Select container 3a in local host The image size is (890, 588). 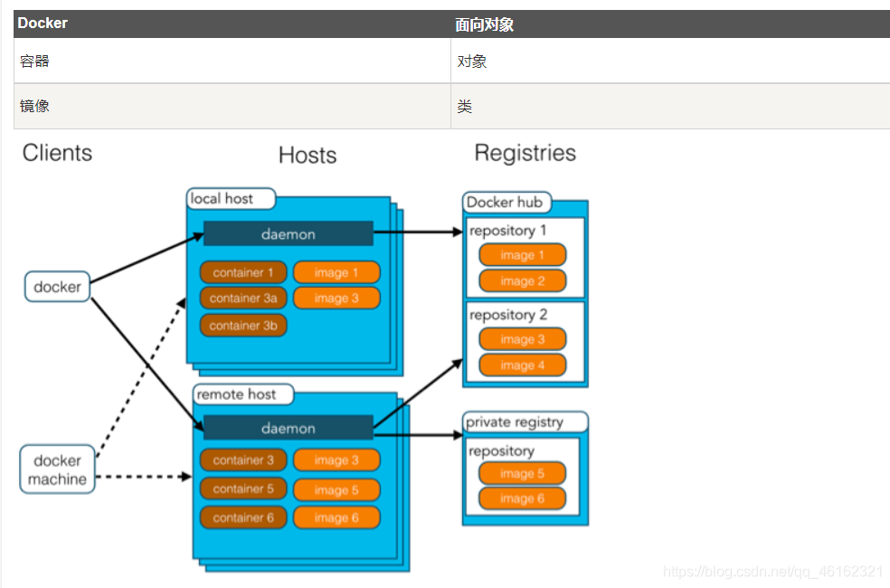pyautogui.click(x=243, y=298)
